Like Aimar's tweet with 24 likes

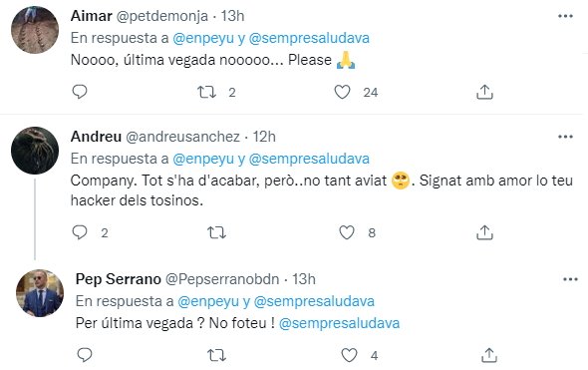[342, 92]
